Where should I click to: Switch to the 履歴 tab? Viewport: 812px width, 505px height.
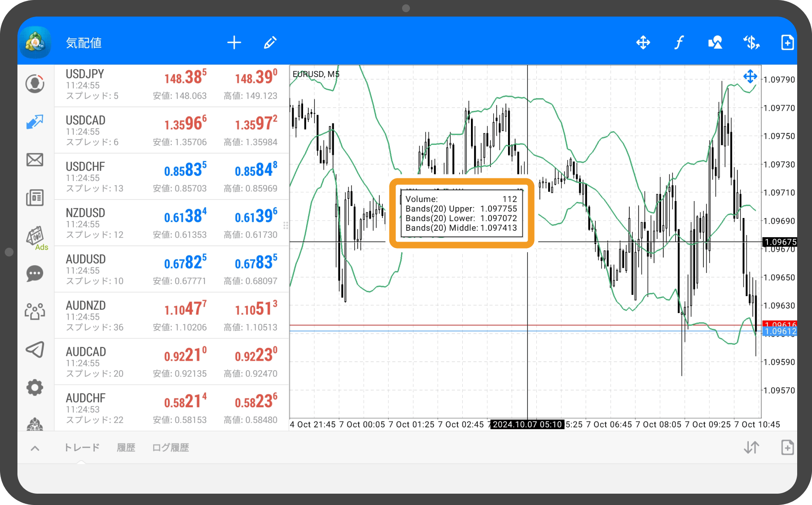click(126, 447)
